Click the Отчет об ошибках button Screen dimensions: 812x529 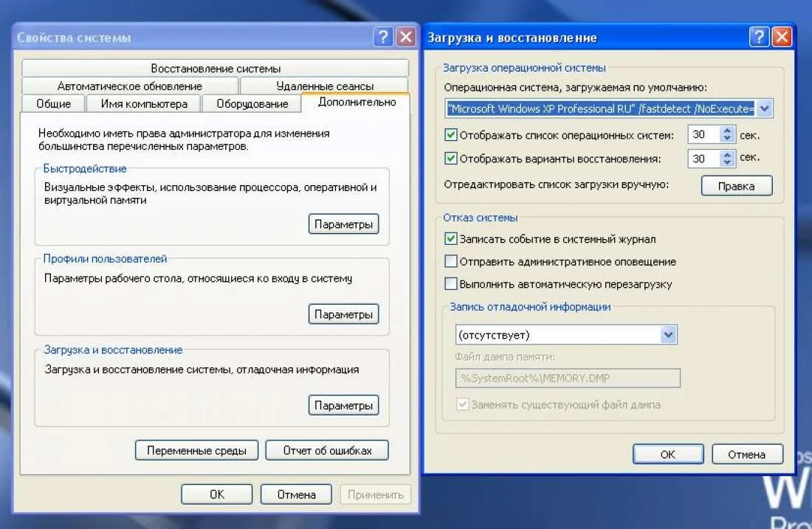click(327, 450)
